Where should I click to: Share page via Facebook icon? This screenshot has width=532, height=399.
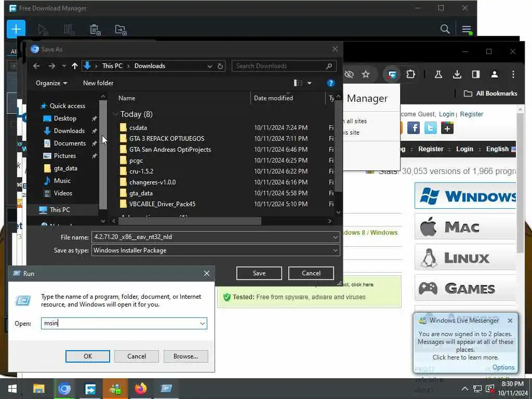tap(413, 128)
